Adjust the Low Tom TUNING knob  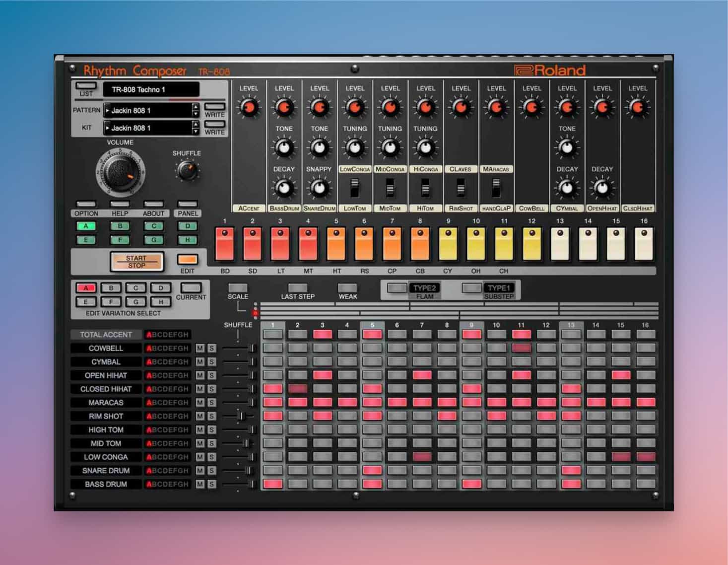(x=354, y=147)
